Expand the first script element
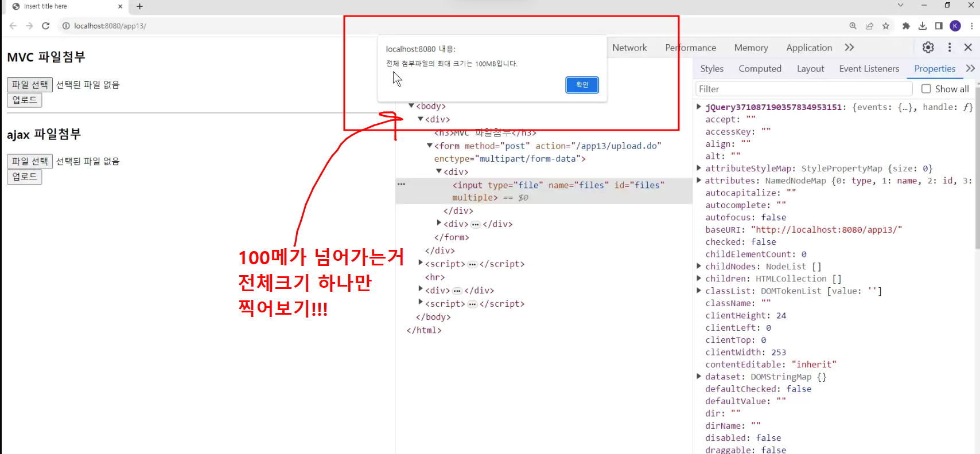This screenshot has height=454, width=980. (x=421, y=264)
